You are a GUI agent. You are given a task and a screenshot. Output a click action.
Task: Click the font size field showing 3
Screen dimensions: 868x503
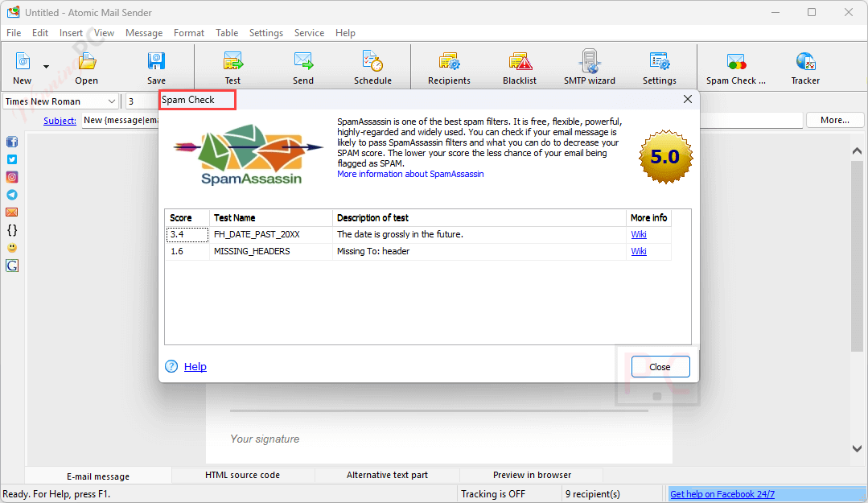tap(142, 101)
